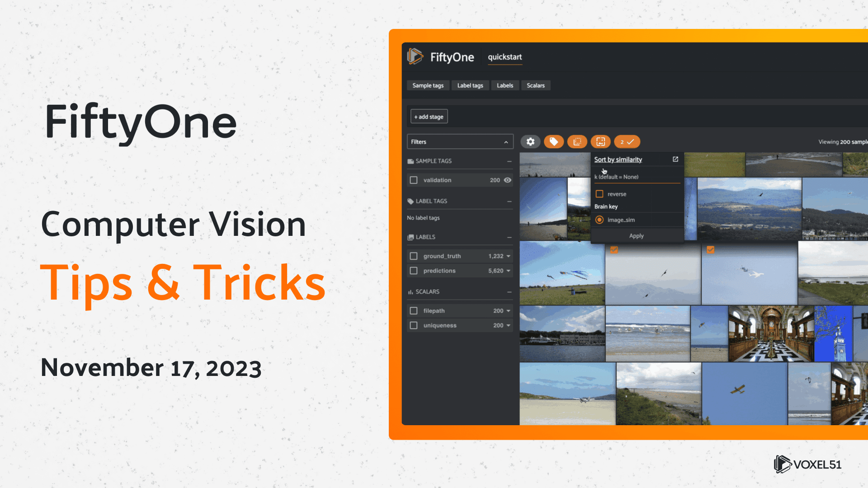868x488 pixels.
Task: Click the FiftyOne logo icon
Action: (x=415, y=57)
